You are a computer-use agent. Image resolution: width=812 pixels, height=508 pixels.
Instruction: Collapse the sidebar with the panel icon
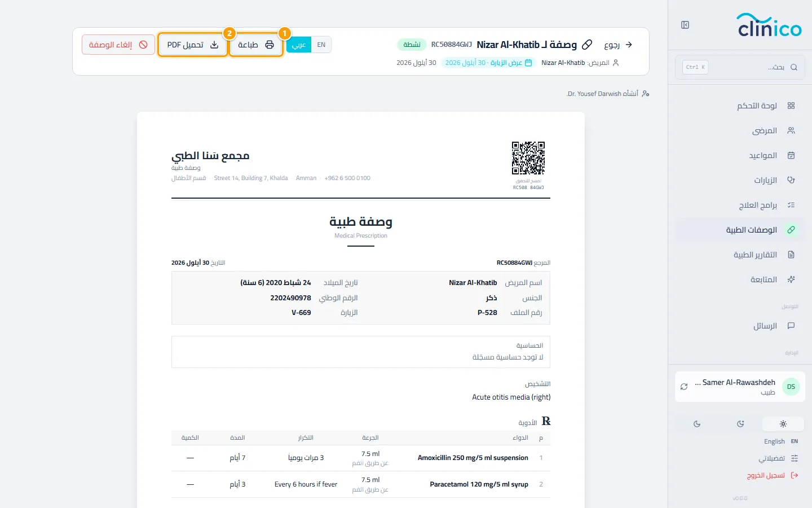coord(685,25)
